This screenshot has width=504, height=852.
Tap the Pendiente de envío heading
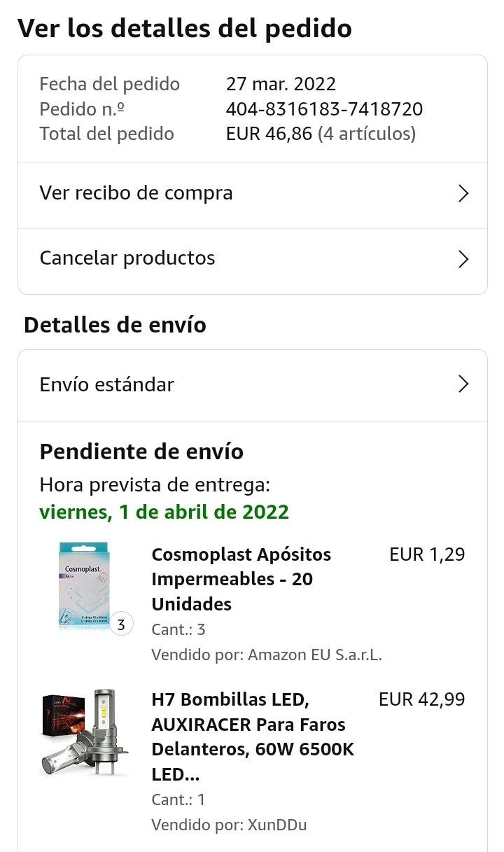point(141,452)
